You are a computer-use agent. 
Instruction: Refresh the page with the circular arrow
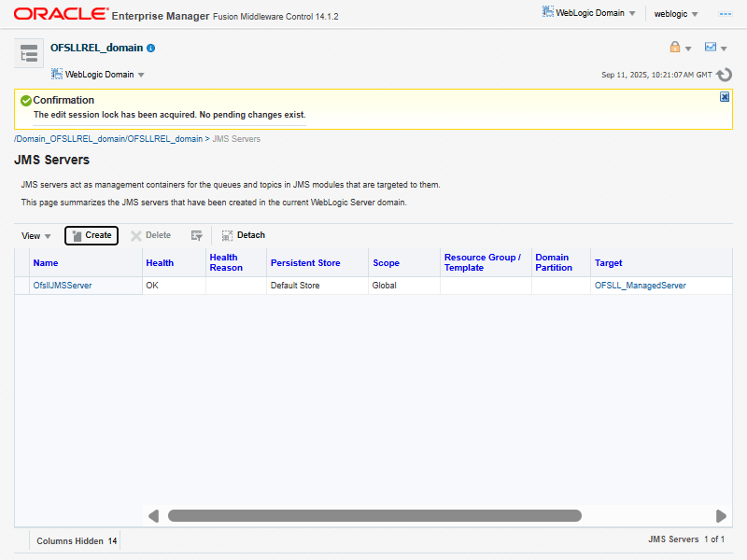725,75
